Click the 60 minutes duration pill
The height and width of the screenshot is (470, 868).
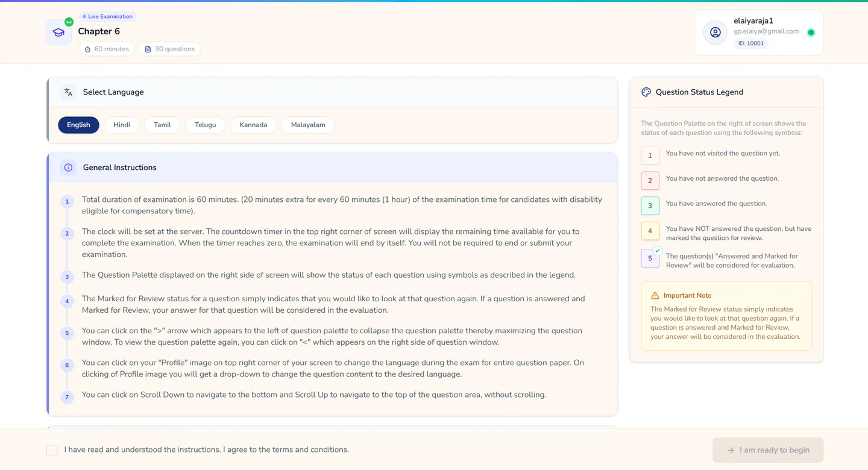[x=107, y=49]
